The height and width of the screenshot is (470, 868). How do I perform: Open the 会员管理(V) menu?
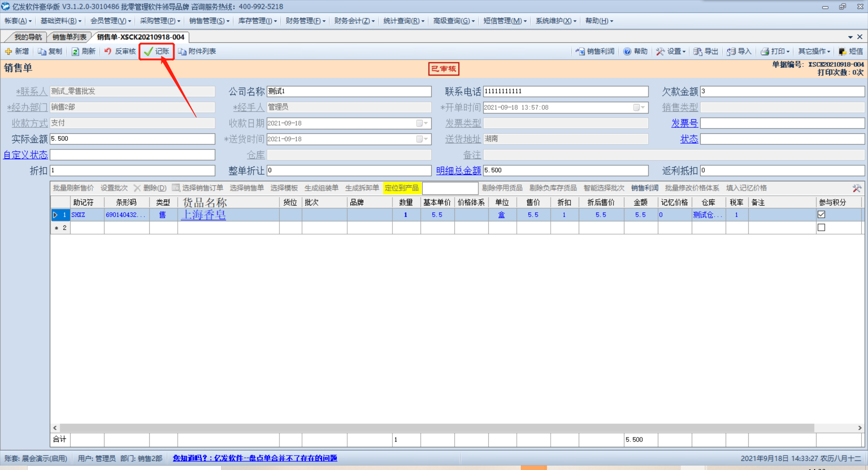click(x=111, y=21)
